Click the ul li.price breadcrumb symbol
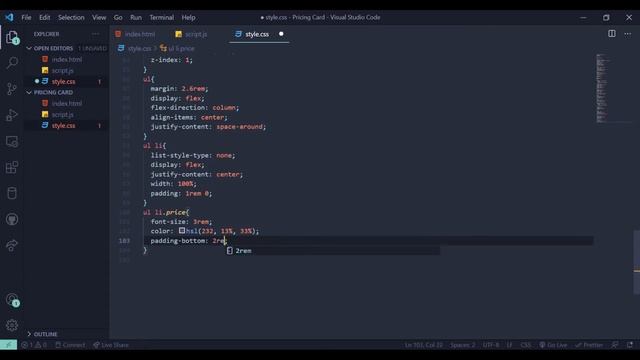 pos(181,49)
